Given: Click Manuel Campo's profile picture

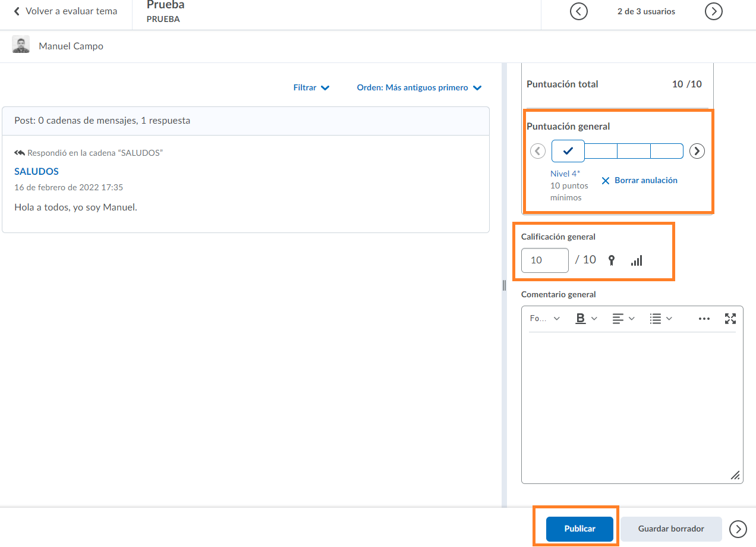Looking at the screenshot, I should (21, 45).
